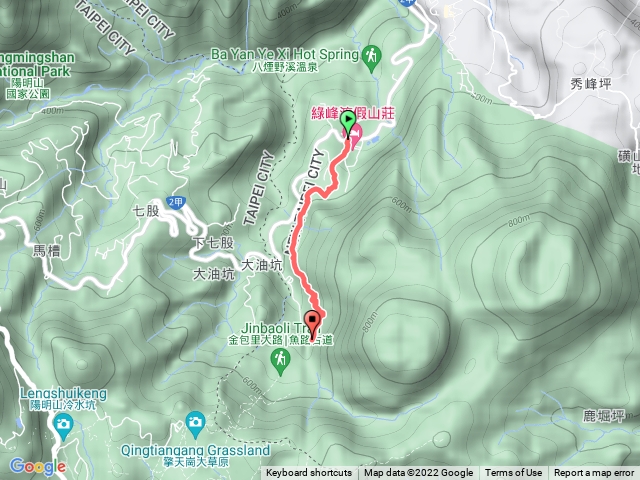Select Ba Yan Ye Xi Hot Spring hiking pin
Screen dimensions: 640x480
[371, 58]
